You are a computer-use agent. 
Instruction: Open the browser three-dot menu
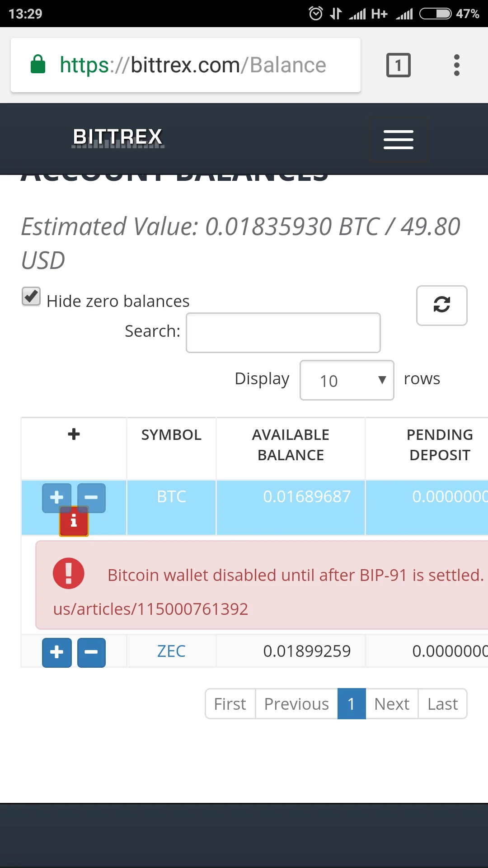tap(456, 65)
